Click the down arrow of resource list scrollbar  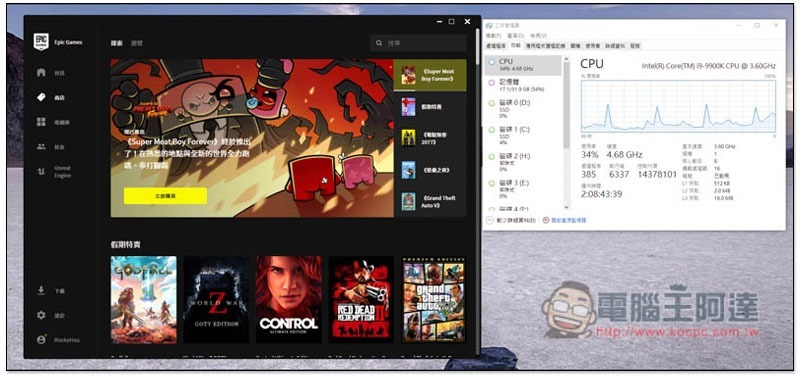click(x=566, y=207)
